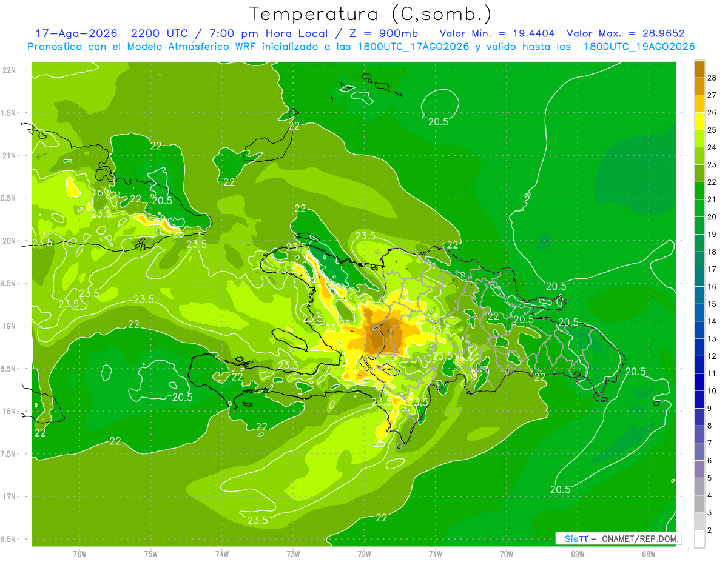Click legend swatch between 5 and 6

[699, 469]
